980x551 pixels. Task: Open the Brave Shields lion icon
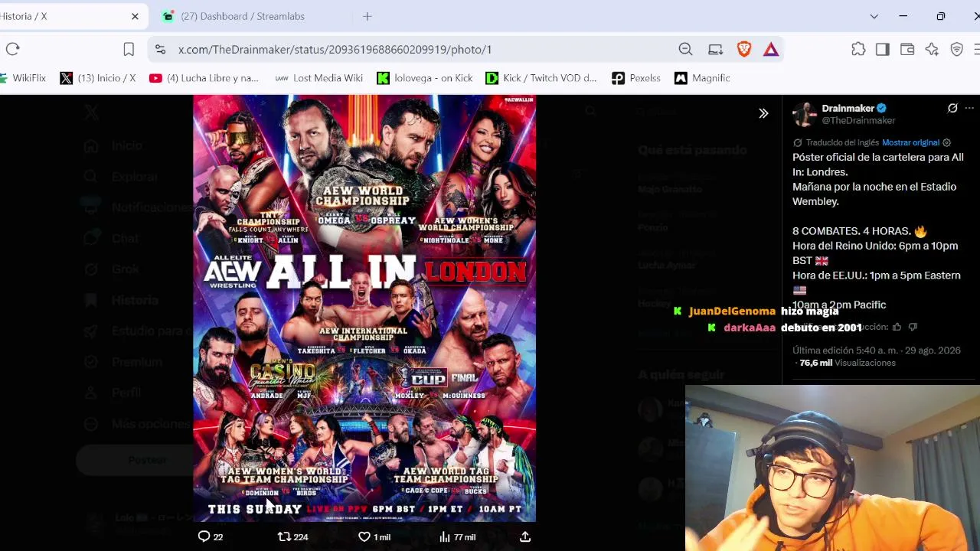pos(744,49)
